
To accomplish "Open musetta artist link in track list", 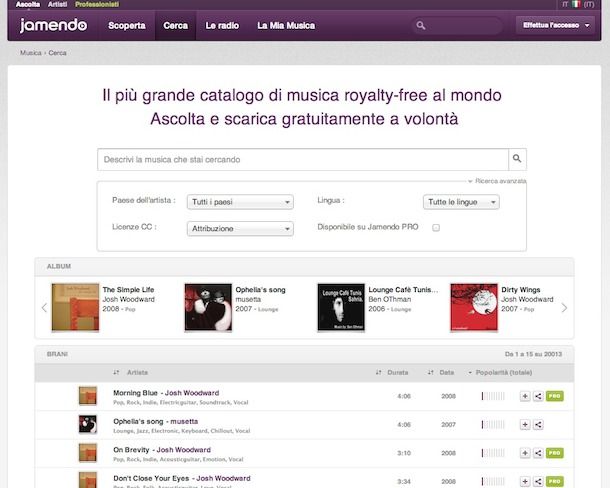I will tap(184, 421).
